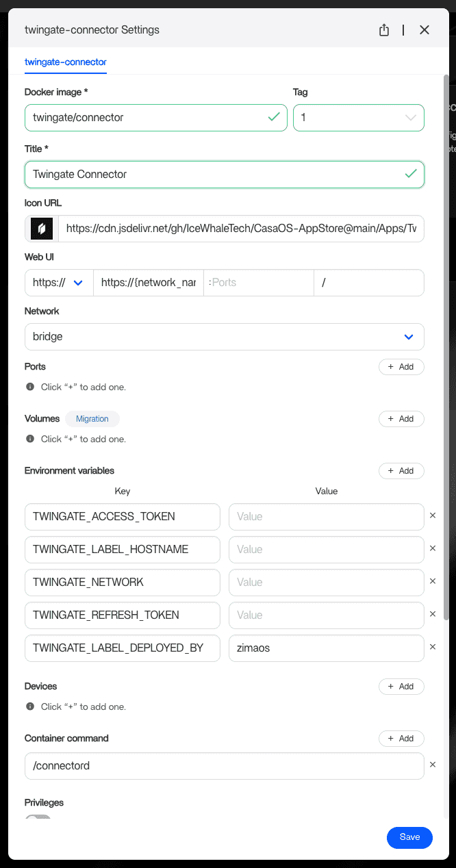Image resolution: width=456 pixels, height=868 pixels.
Task: Click the value field for TWINGATE_REFRESH_TOKEN
Action: pos(327,615)
